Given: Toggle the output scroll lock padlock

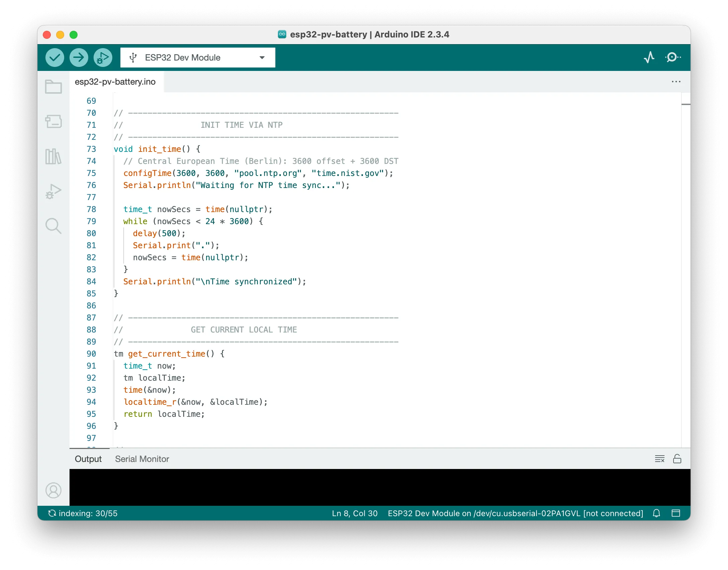Looking at the screenshot, I should tap(677, 459).
